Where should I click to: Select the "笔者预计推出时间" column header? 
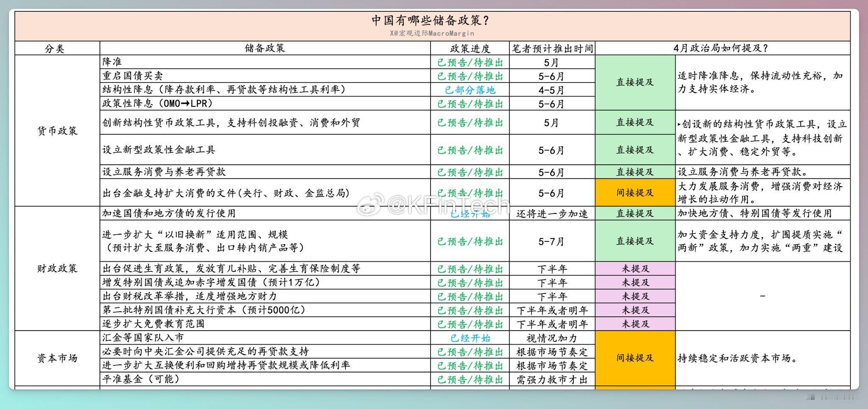(552, 48)
